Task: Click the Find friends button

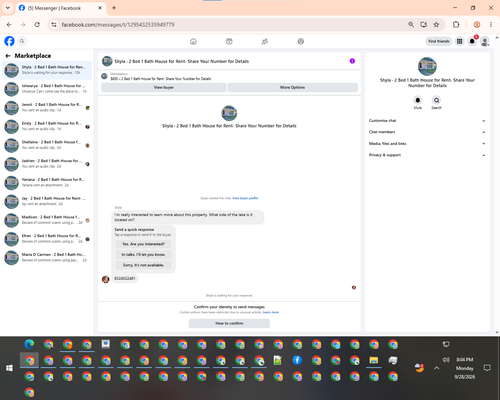Action: [x=439, y=41]
